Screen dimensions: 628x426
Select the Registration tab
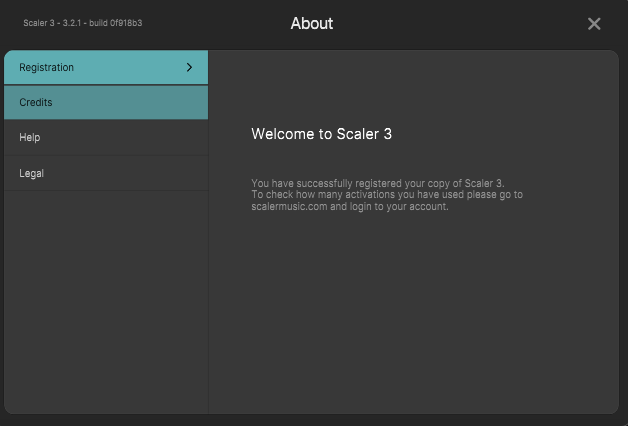click(106, 67)
